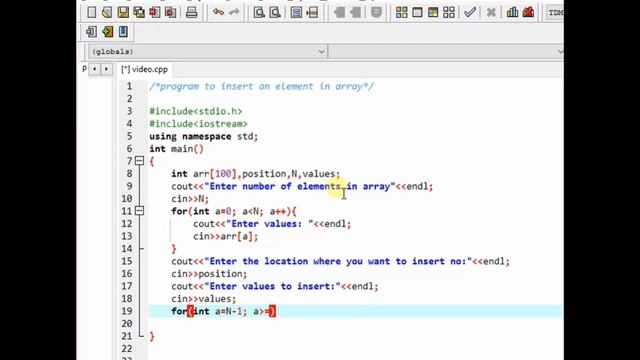Click the 'Enter the location where you want' string
640x360 pixels.
point(338,261)
